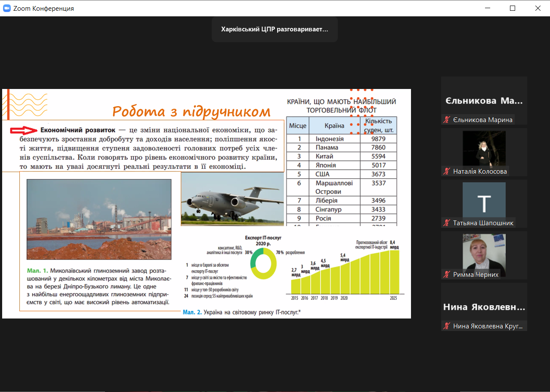Viewport: 550px width, 392px height.
Task: Click the alumina plant photo on the slide
Action: click(x=99, y=219)
